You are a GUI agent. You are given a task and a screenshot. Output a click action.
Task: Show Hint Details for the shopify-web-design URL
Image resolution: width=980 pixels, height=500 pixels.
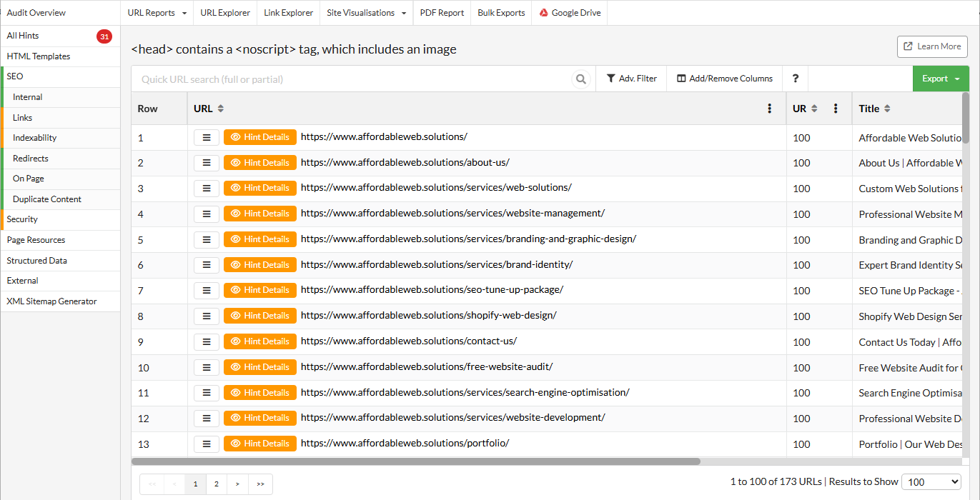[260, 316]
